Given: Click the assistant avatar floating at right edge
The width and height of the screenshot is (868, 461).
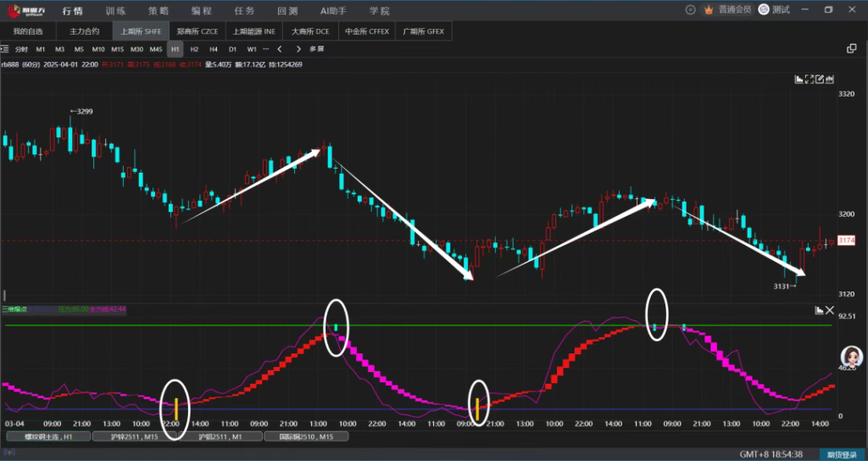Looking at the screenshot, I should point(851,356).
